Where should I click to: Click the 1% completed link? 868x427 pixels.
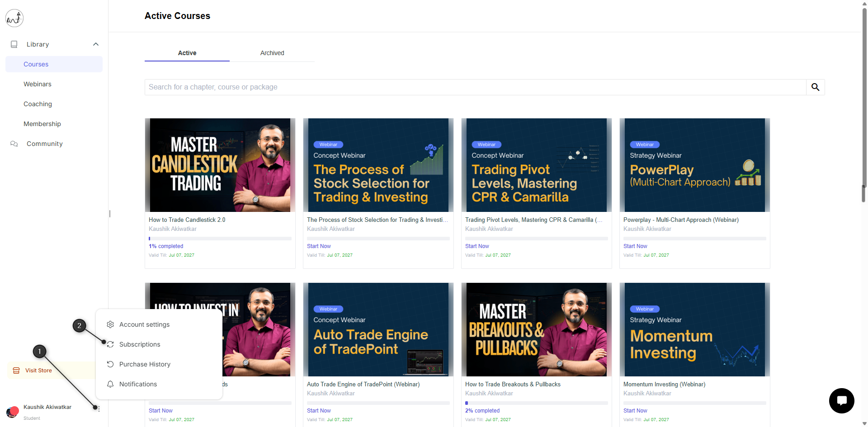coord(166,246)
